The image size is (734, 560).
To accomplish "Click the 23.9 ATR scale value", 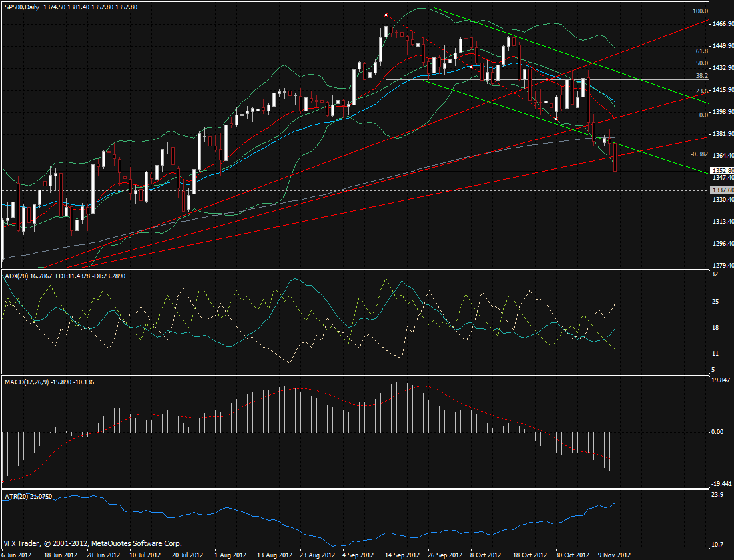I will click(717, 495).
